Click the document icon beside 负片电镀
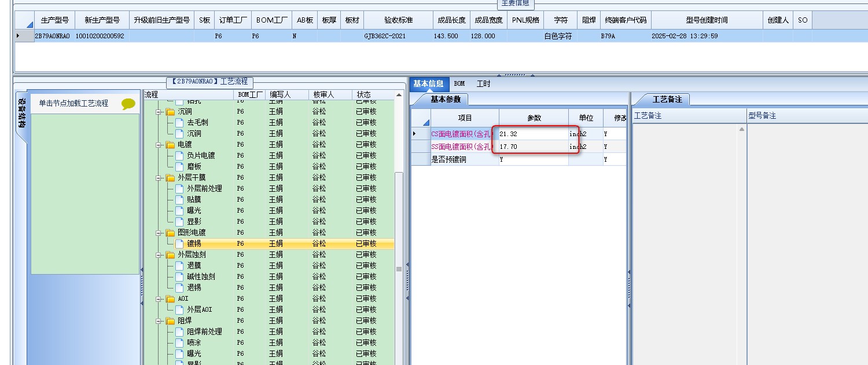868x365 pixels. 179,156
